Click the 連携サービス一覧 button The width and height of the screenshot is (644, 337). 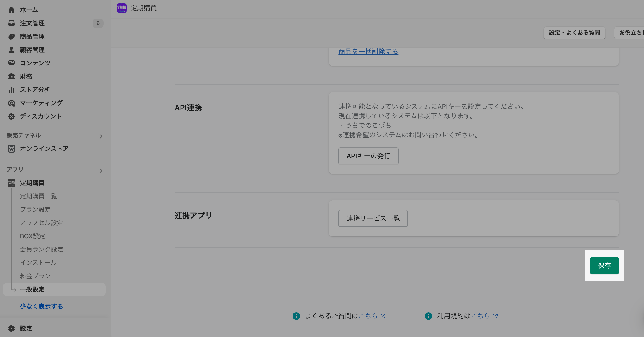click(373, 218)
